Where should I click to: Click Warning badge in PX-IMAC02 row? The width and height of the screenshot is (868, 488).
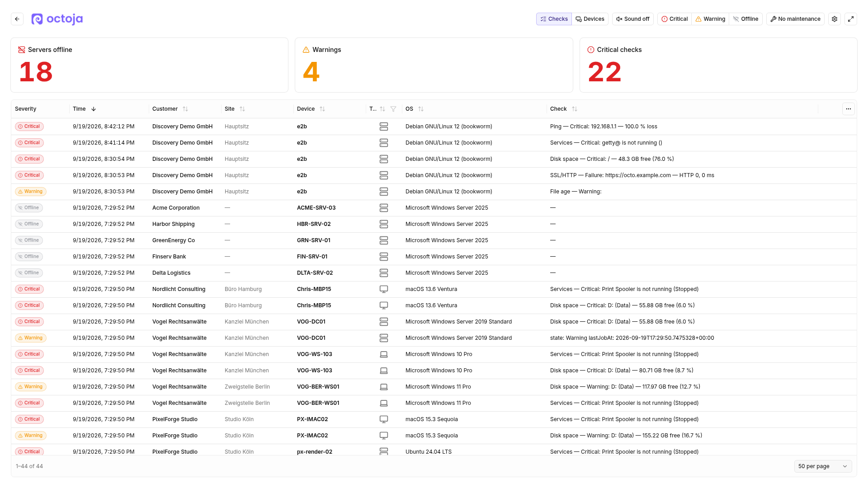[31, 436]
